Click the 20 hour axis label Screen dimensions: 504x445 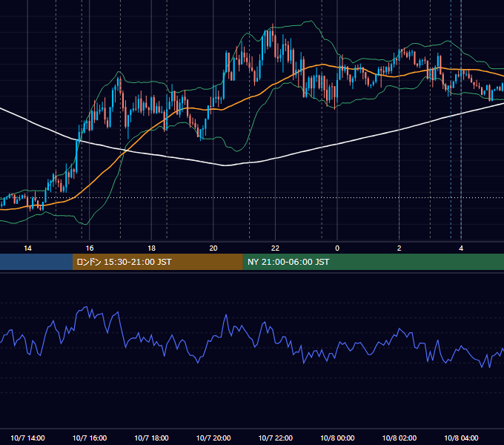[x=213, y=248]
